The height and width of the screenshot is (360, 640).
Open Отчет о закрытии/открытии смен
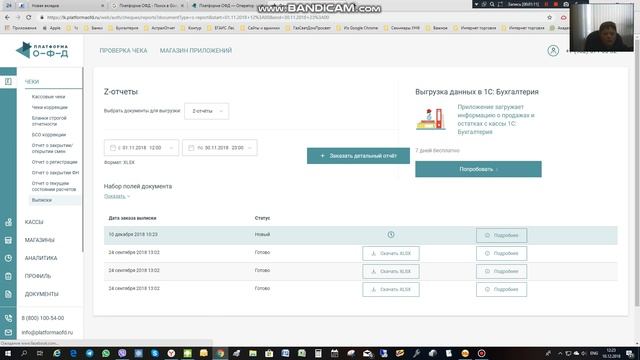click(x=52, y=148)
